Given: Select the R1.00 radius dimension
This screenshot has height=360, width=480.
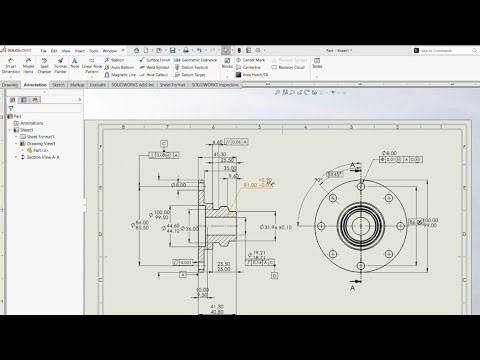Looking at the screenshot, I should [x=258, y=183].
